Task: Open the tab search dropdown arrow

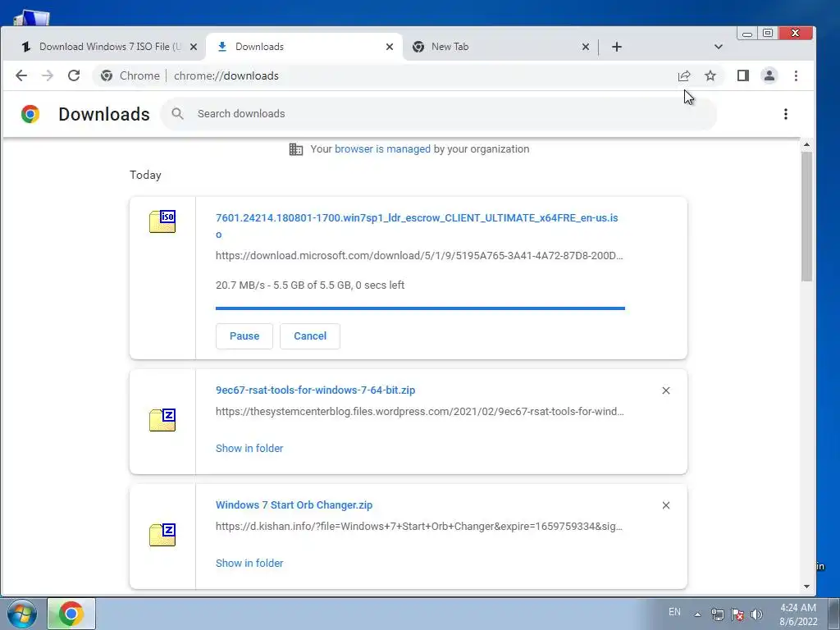Action: (x=719, y=47)
